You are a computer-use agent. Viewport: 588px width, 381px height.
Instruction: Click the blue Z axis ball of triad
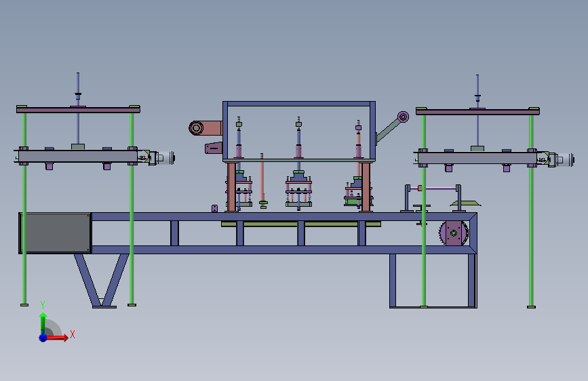pyautogui.click(x=43, y=338)
